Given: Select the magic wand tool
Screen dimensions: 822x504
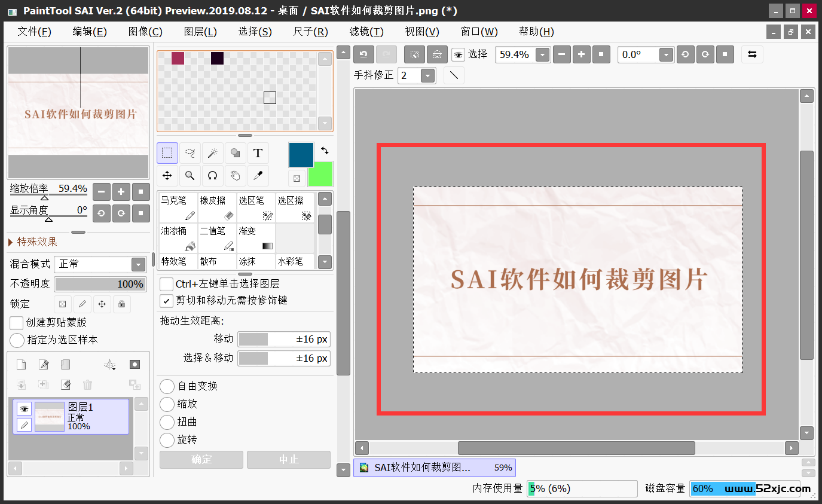Looking at the screenshot, I should (x=212, y=153).
